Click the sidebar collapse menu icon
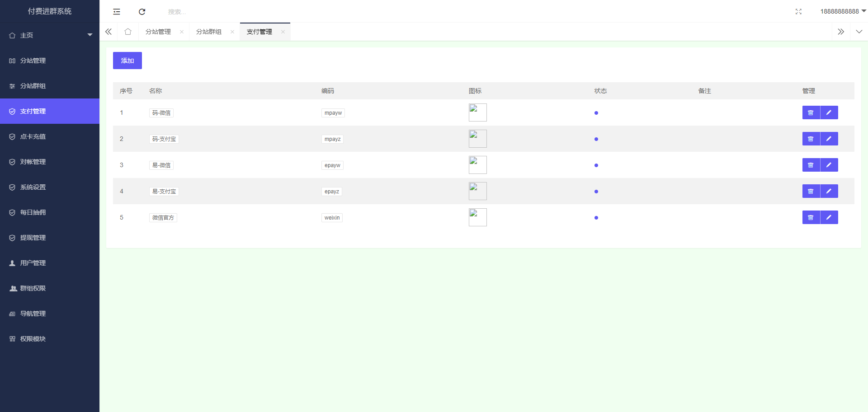Image resolution: width=868 pixels, height=412 pixels. 117,12
